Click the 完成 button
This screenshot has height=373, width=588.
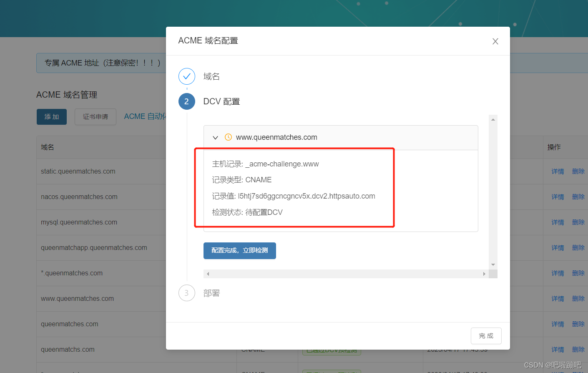[486, 336]
